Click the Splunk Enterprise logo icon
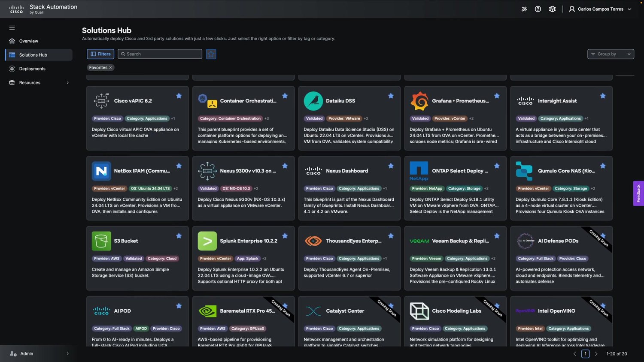Viewport: 644px width, 362px height. (x=207, y=241)
